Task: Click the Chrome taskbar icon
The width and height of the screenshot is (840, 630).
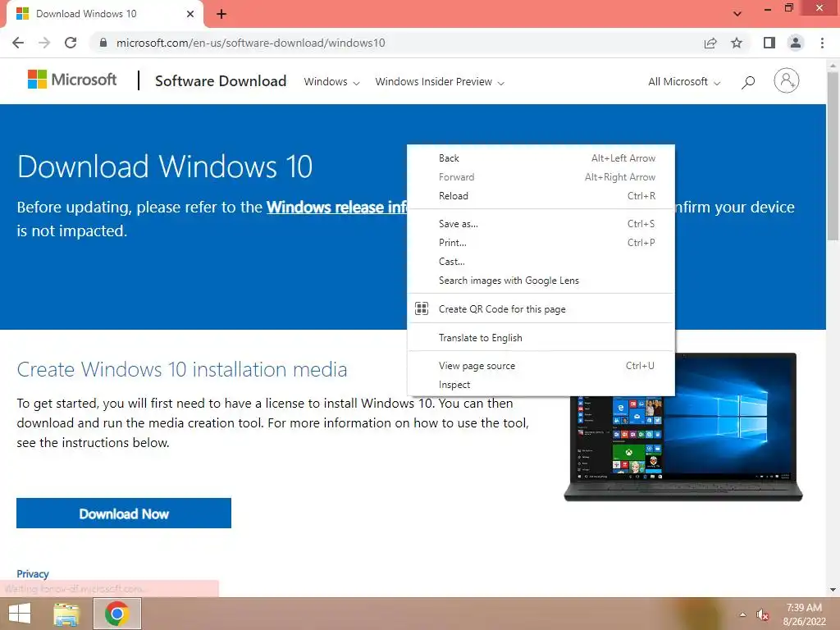Action: pos(117,614)
